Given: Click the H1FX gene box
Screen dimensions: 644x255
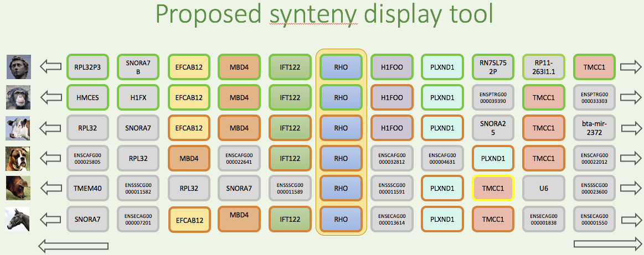Looking at the screenshot, I should (x=137, y=97).
